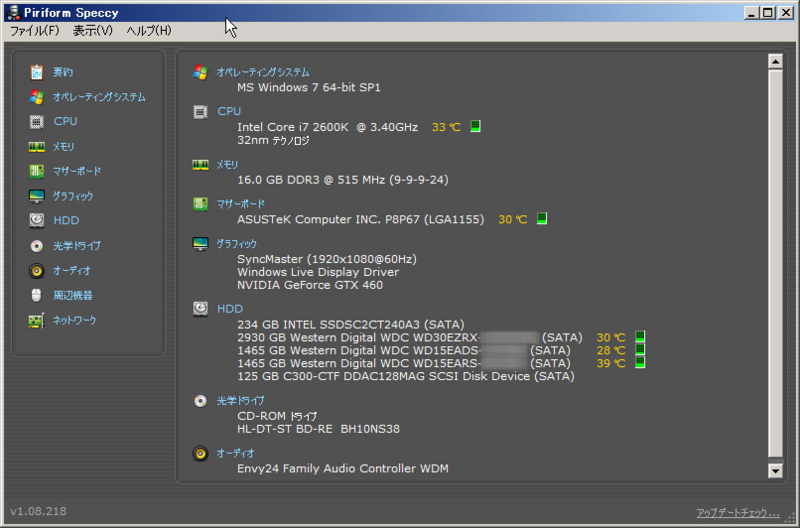This screenshot has width=800, height=528.
Task: Click the WD15EADS 28 ℃ temperature gauge icon
Action: [640, 349]
